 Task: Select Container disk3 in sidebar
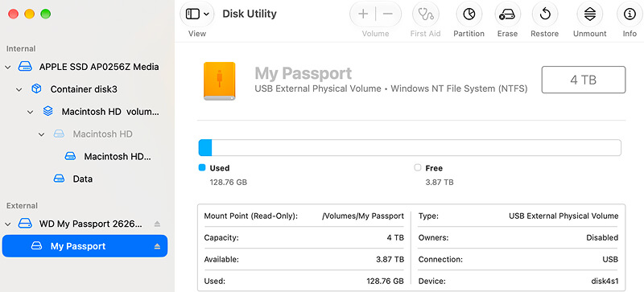coord(84,89)
